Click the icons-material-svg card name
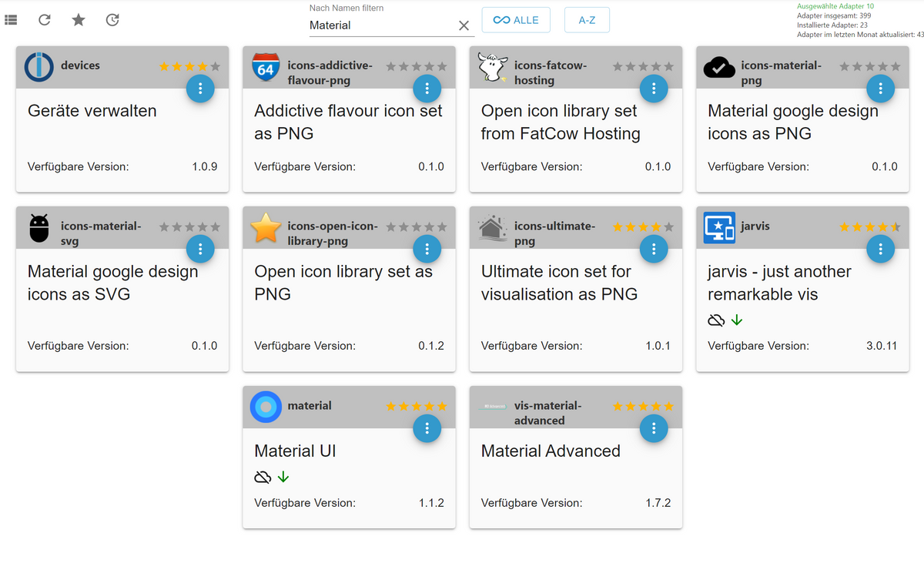 tap(101, 233)
